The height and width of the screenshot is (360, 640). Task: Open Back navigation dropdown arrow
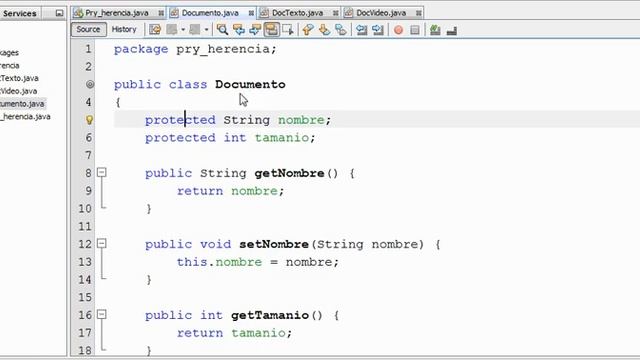(183, 29)
